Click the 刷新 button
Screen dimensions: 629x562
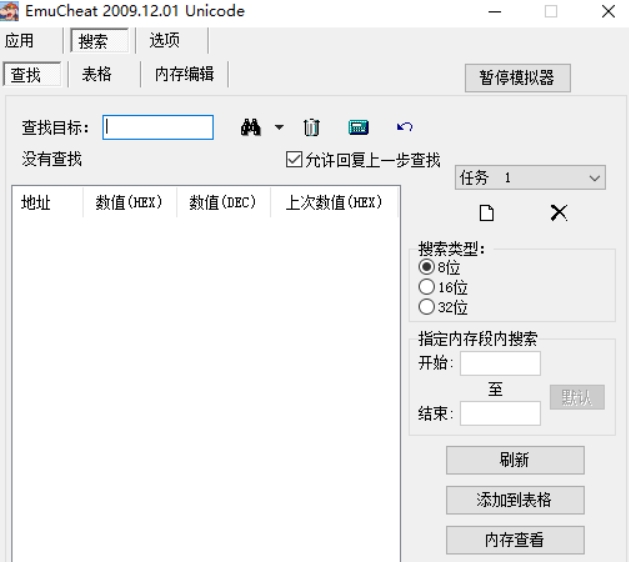tap(515, 460)
